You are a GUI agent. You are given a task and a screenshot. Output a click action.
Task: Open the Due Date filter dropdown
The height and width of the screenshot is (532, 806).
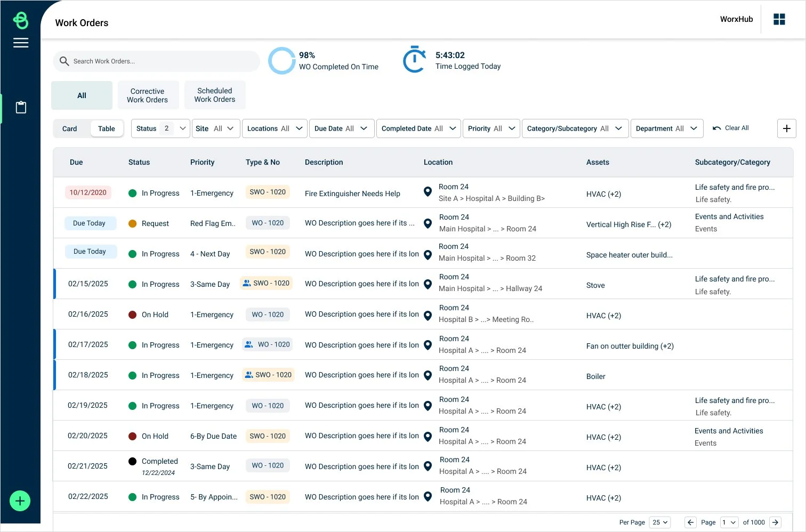(x=342, y=128)
